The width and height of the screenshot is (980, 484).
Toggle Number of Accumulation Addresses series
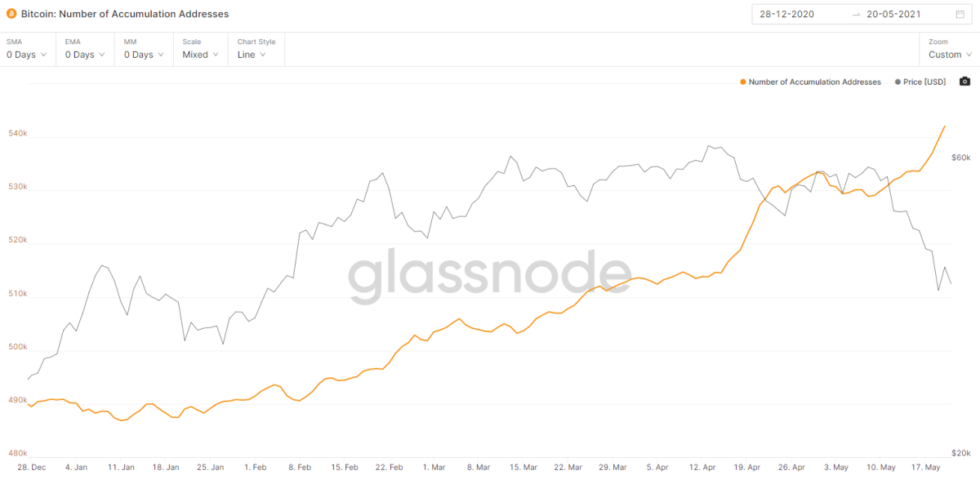point(814,82)
